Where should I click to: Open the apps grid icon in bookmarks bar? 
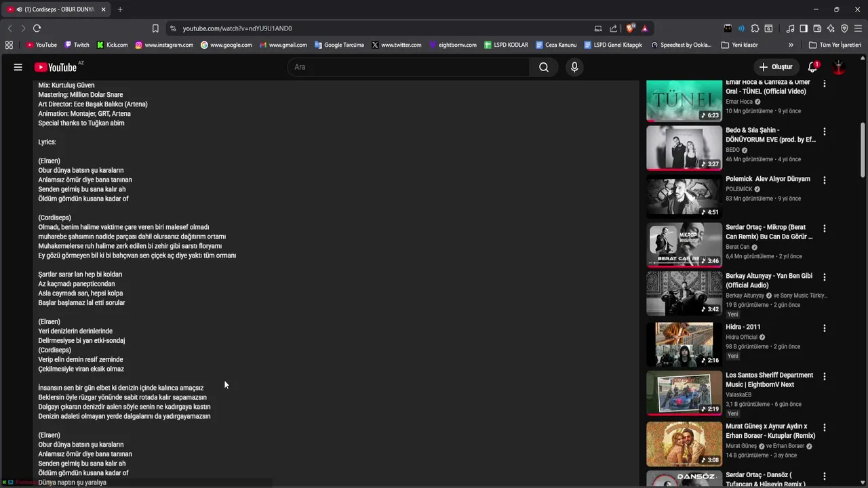(9, 45)
